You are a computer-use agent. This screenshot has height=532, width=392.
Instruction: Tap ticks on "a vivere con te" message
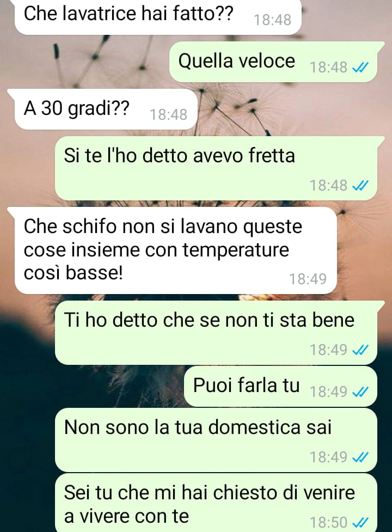[360, 522]
